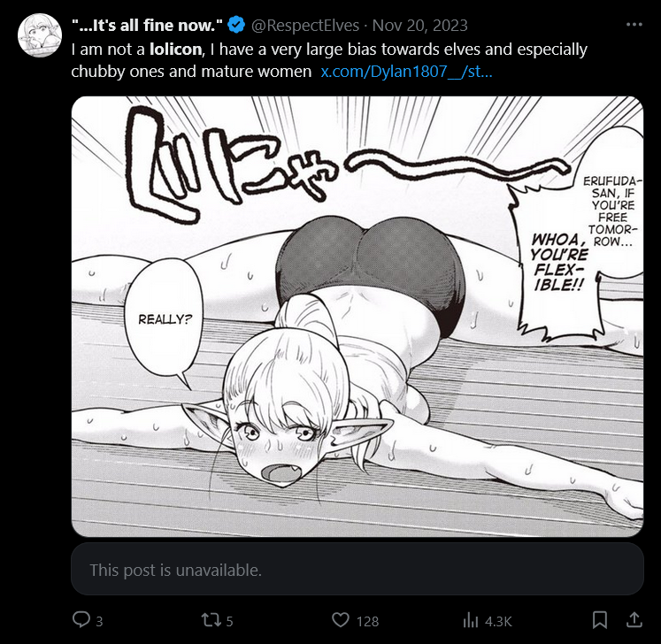Like the post with the heart icon
661x644 pixels.
pos(340,620)
